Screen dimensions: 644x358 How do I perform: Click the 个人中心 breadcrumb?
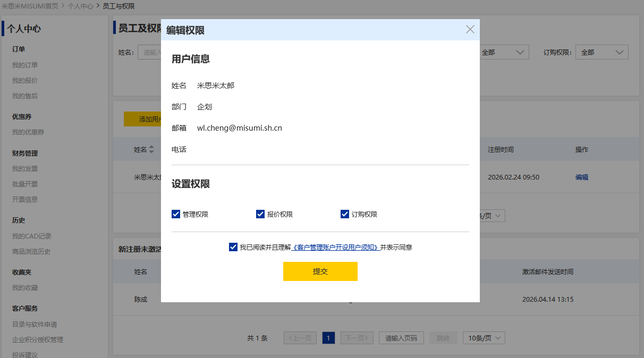80,6
